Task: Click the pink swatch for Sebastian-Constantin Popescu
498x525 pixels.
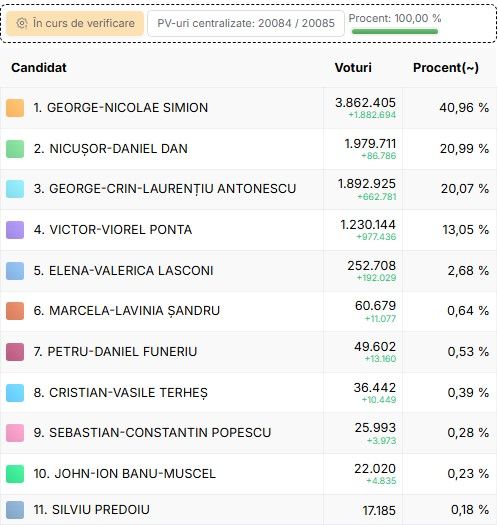Action: tap(15, 433)
